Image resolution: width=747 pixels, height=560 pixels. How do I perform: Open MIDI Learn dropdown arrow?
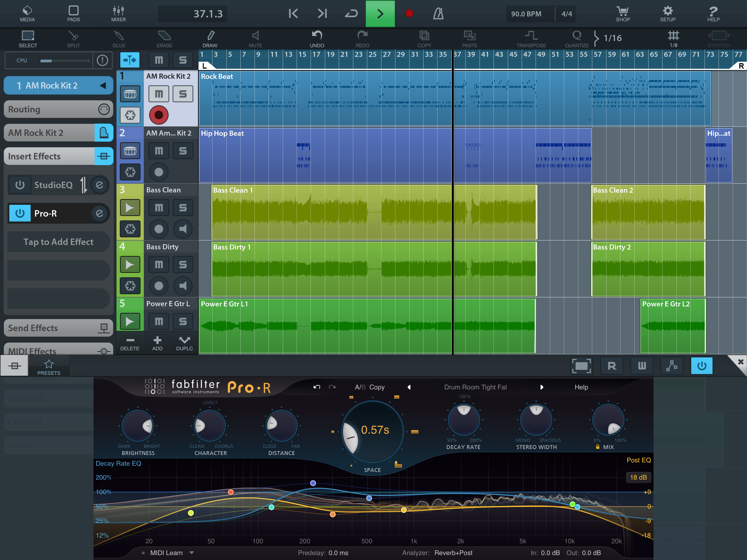[191, 553]
